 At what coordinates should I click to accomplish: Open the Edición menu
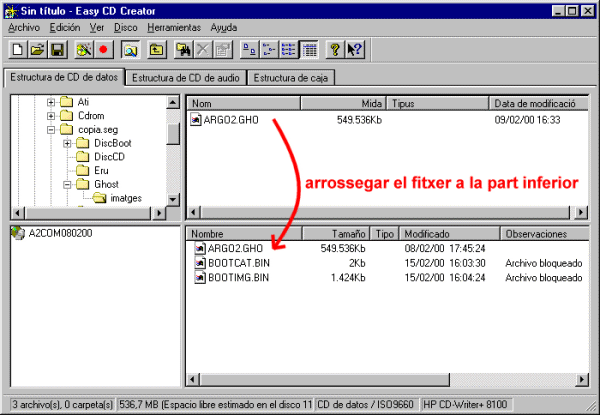pos(65,28)
